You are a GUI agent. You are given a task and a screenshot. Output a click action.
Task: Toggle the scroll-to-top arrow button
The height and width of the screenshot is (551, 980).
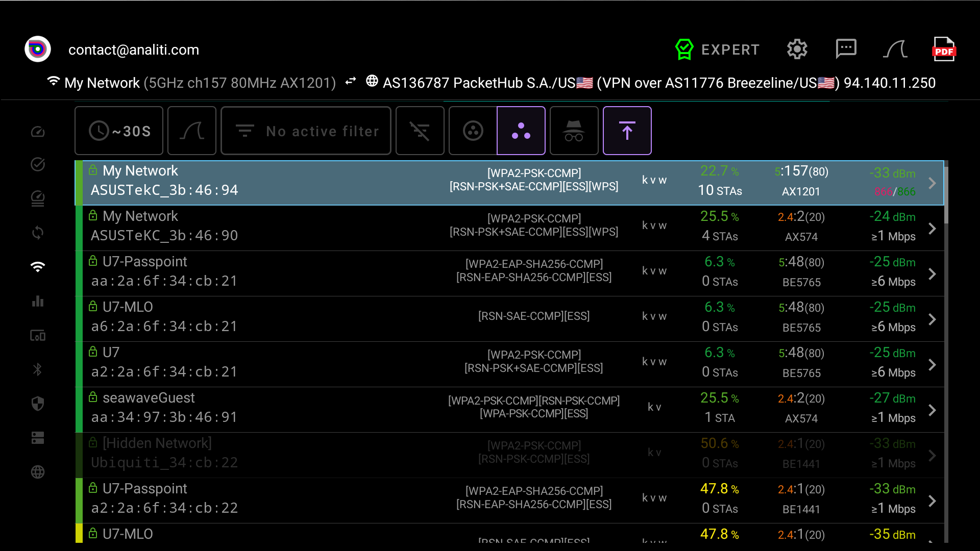point(627,131)
